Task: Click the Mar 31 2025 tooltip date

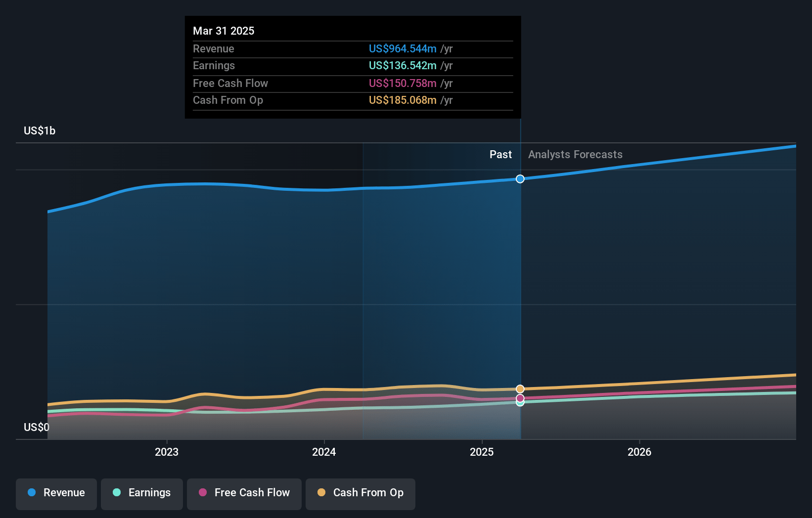Action: point(224,31)
